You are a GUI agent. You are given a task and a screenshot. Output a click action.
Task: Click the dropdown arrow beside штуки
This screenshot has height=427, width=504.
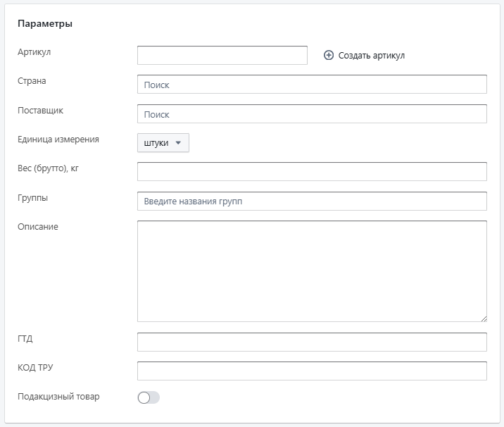[178, 143]
